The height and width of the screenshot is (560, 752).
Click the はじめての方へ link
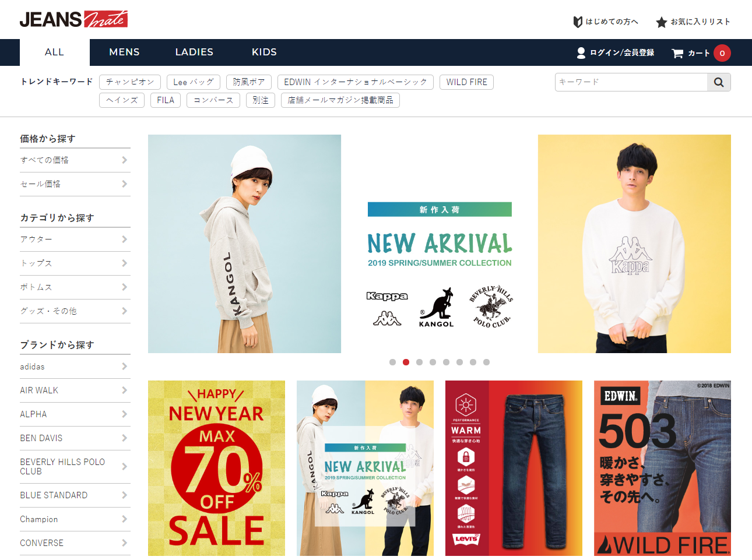coord(612,22)
